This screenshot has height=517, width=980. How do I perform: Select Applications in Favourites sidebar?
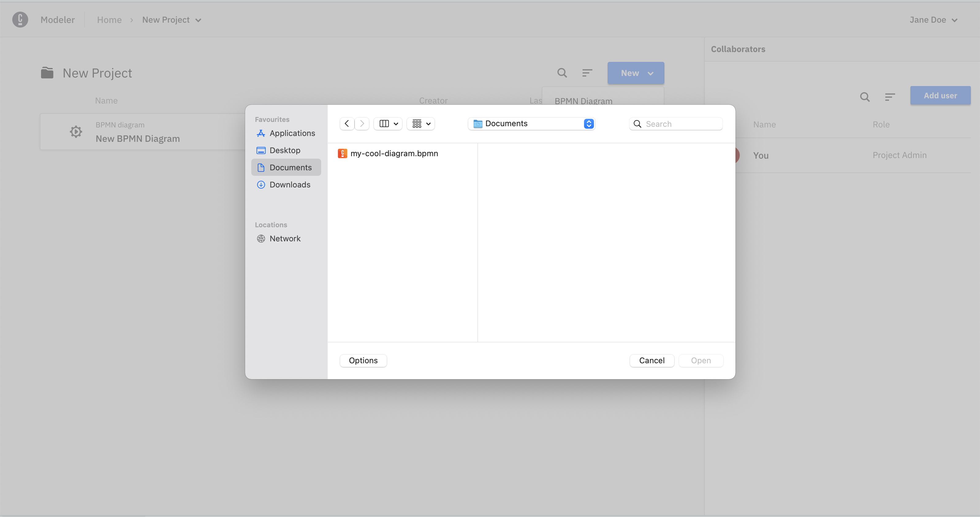click(x=292, y=133)
